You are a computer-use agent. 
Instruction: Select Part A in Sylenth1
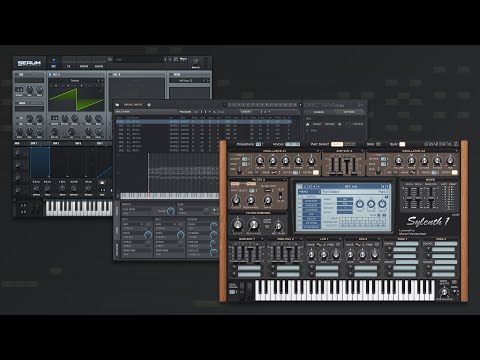[337, 144]
